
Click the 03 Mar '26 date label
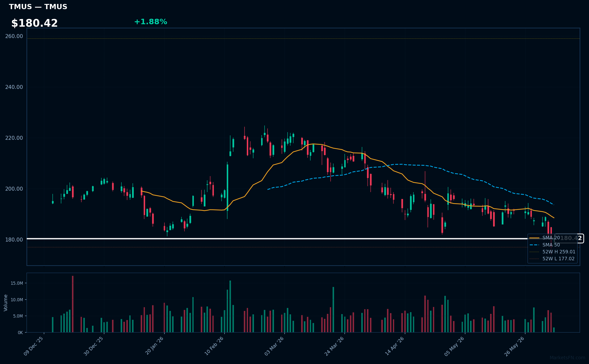(274, 346)
